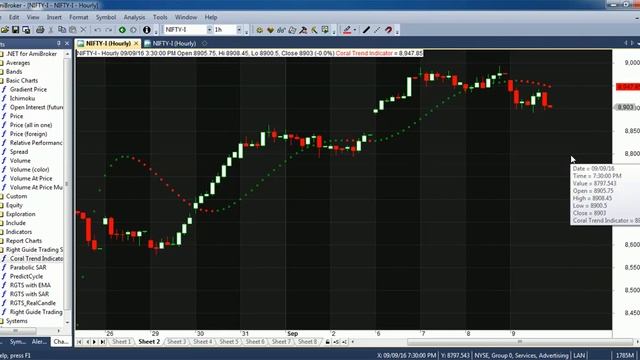Expand the Exploration folder
The image size is (640, 360).
pos(20,214)
